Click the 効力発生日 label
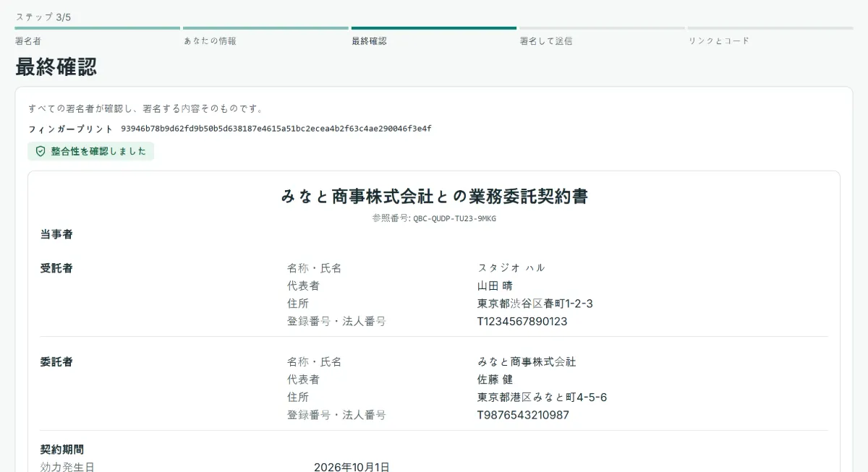 point(67,467)
